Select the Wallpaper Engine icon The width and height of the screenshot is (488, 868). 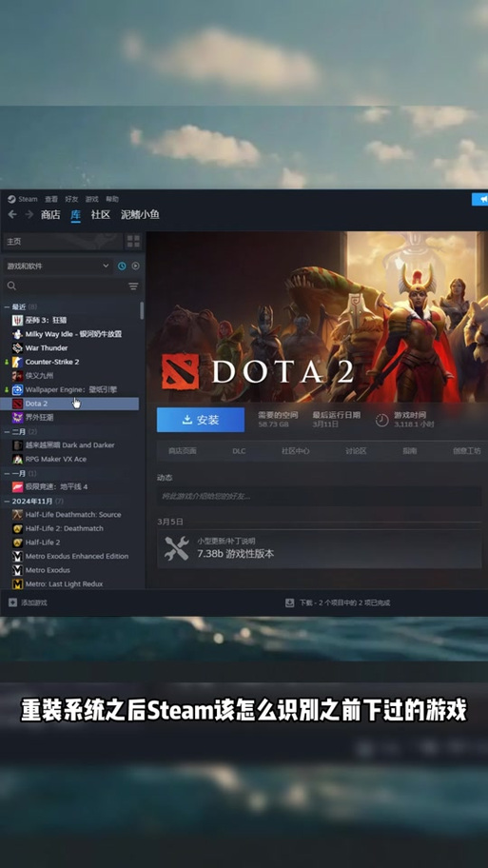coord(18,389)
